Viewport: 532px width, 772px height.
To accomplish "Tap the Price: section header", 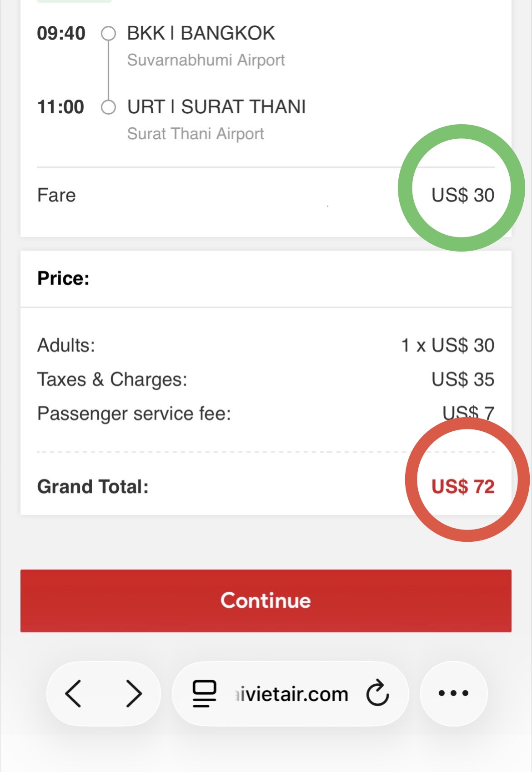I will pyautogui.click(x=63, y=278).
